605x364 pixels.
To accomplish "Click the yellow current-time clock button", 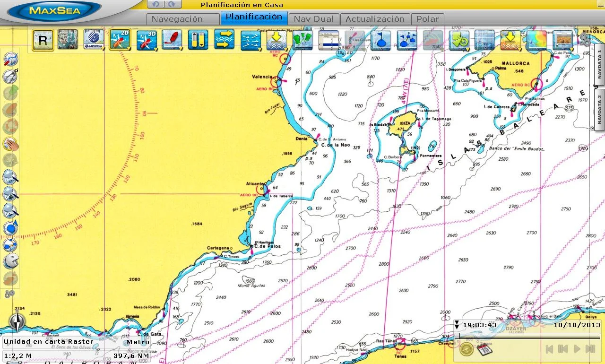I will (466, 349).
